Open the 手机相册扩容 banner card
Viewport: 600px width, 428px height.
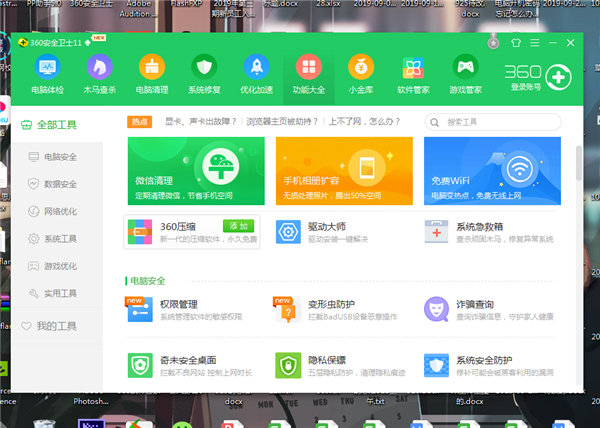click(x=344, y=171)
